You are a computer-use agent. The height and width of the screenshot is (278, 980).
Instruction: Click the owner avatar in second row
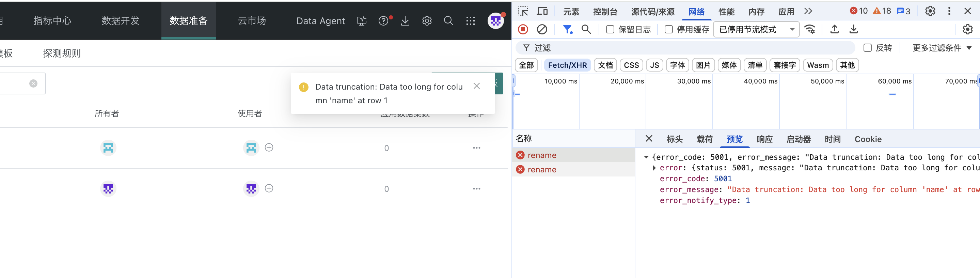pyautogui.click(x=108, y=188)
